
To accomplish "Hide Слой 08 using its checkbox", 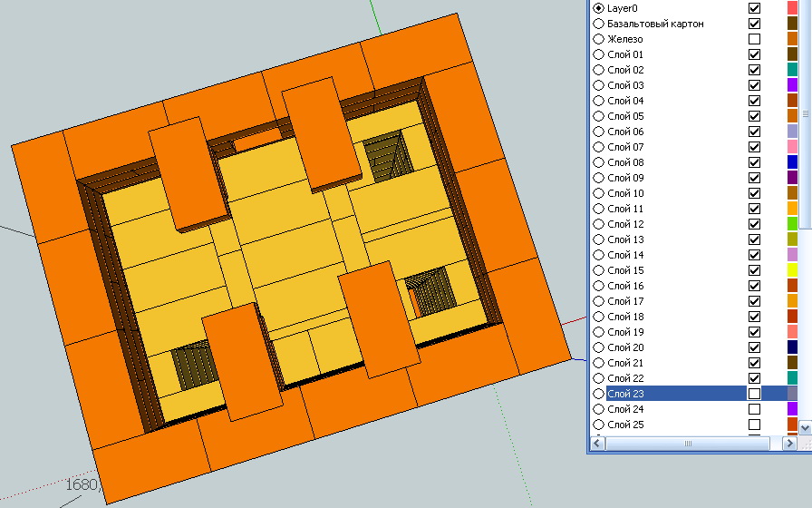I will coord(754,162).
